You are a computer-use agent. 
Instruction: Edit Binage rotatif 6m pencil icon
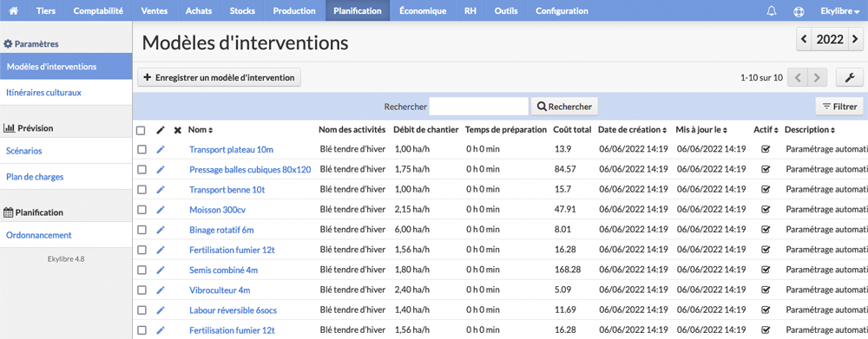coord(161,230)
